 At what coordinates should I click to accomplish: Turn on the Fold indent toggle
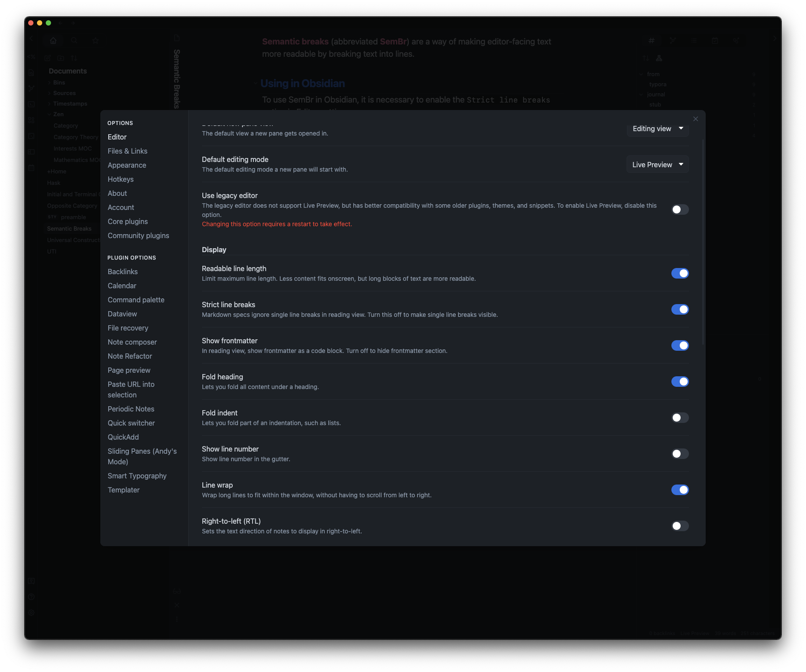coord(680,418)
